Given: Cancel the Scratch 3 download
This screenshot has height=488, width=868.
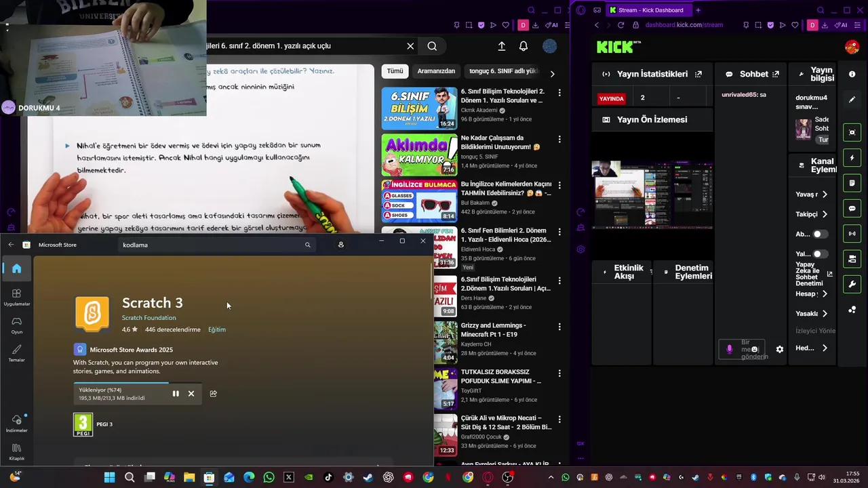Looking at the screenshot, I should point(191,393).
